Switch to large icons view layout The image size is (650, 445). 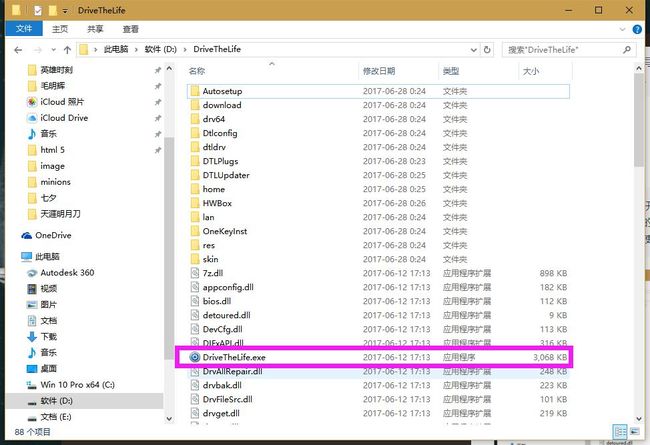(x=635, y=431)
